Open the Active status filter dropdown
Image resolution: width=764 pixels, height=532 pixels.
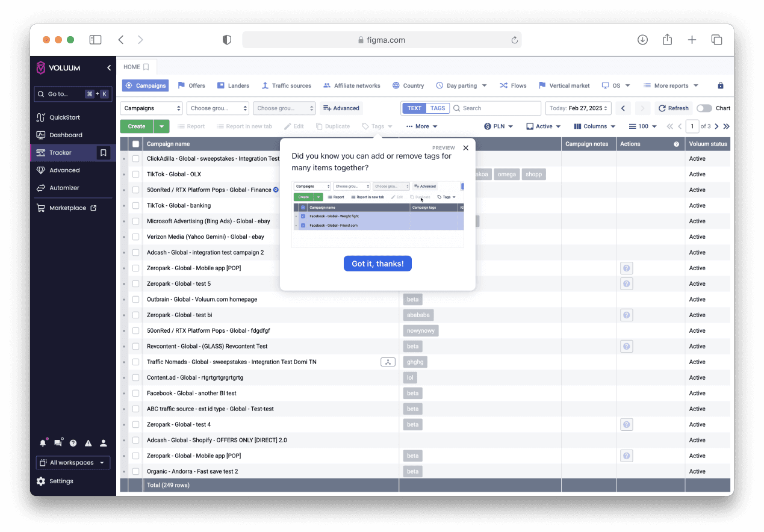543,126
